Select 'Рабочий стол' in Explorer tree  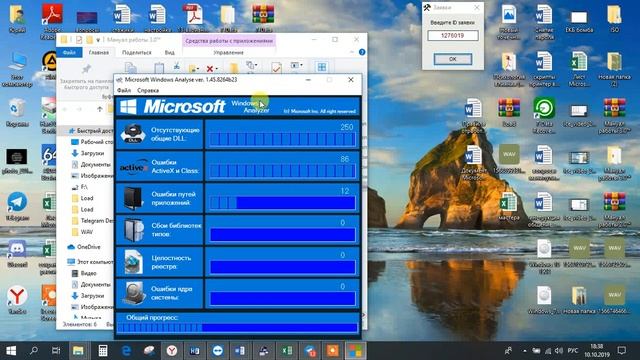(91, 142)
